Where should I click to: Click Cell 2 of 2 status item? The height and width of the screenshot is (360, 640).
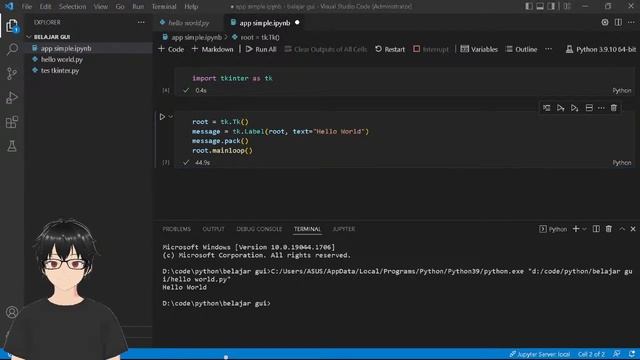click(x=591, y=354)
